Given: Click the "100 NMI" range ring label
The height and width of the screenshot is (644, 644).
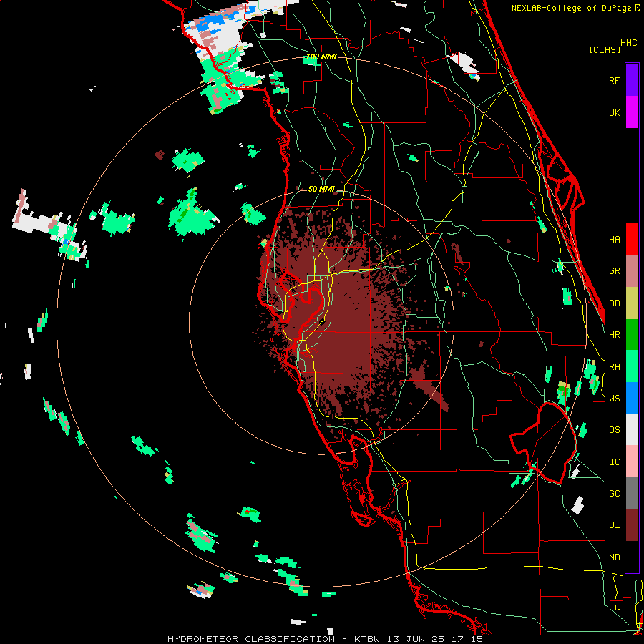Looking at the screenshot, I should 321,57.
